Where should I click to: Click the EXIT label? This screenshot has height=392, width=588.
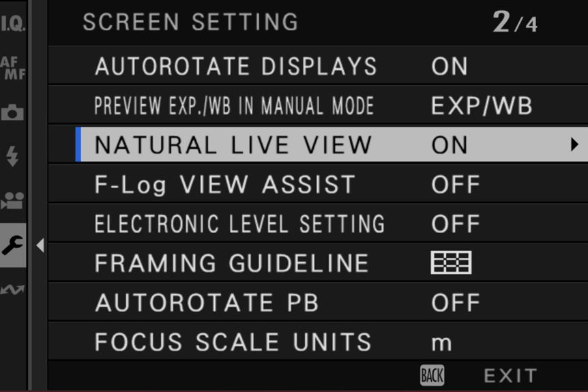tap(511, 376)
